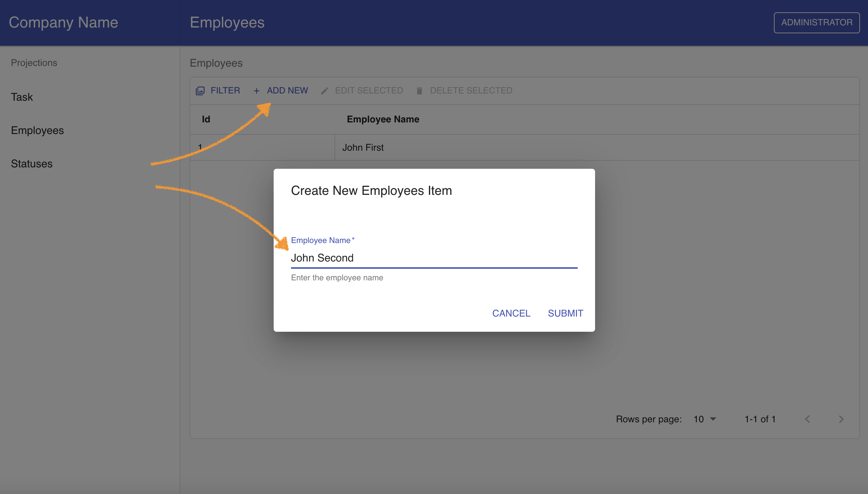Go to next page using right chevron
Screen dimensions: 868x494
click(840, 419)
